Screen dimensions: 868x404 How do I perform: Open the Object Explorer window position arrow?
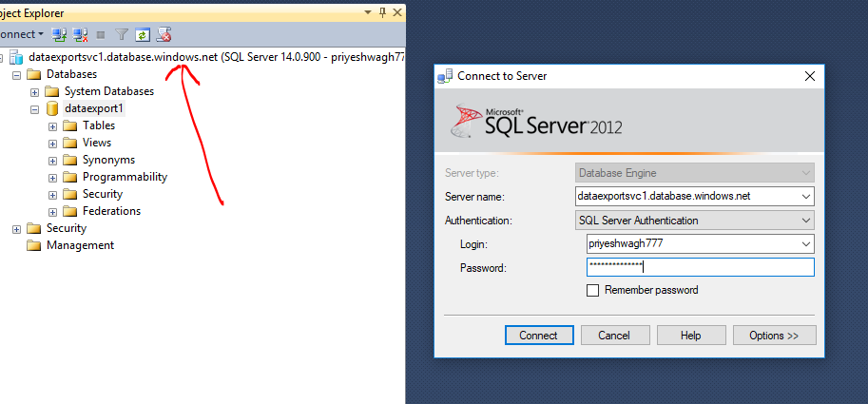click(x=368, y=12)
